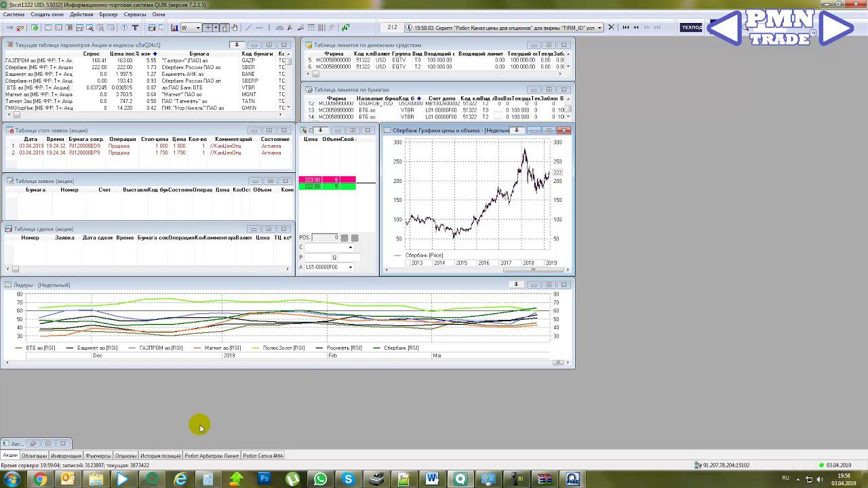Screen dimensions: 868x488
Task: Open the Создать окно menu
Action: click(x=47, y=14)
